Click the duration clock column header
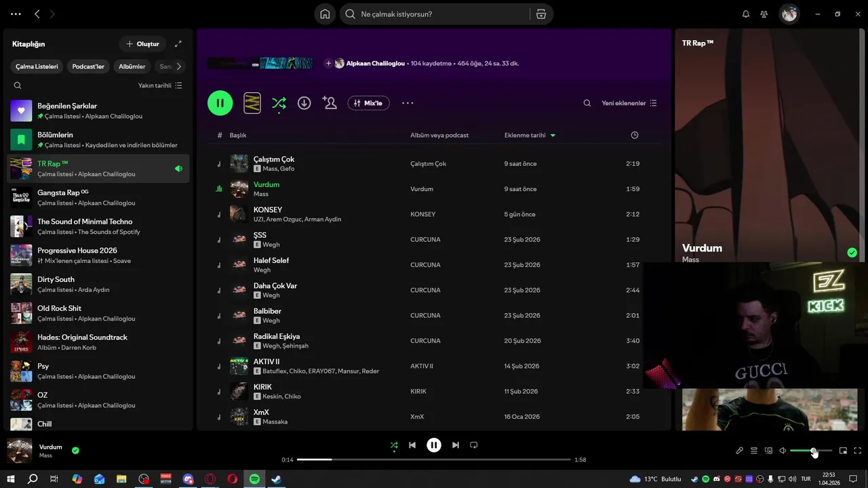The width and height of the screenshot is (868, 488). click(x=635, y=135)
